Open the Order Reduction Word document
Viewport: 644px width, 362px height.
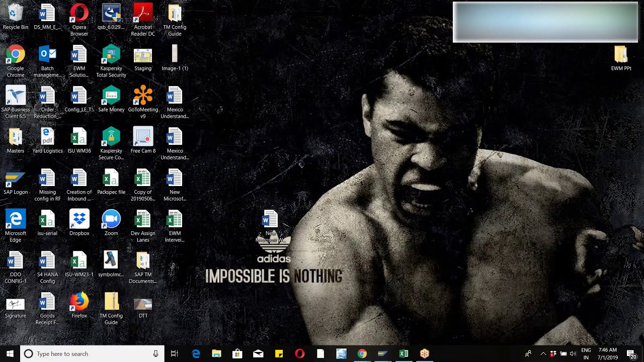pyautogui.click(x=47, y=103)
